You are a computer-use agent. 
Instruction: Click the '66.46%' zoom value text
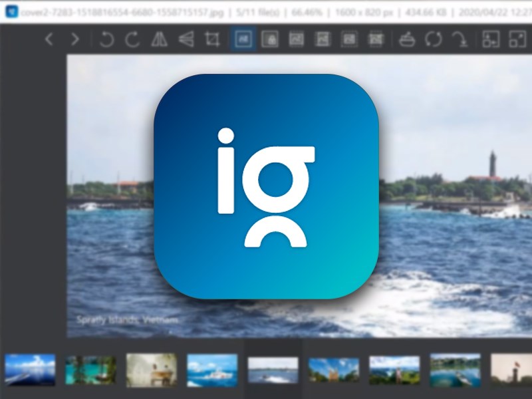307,13
